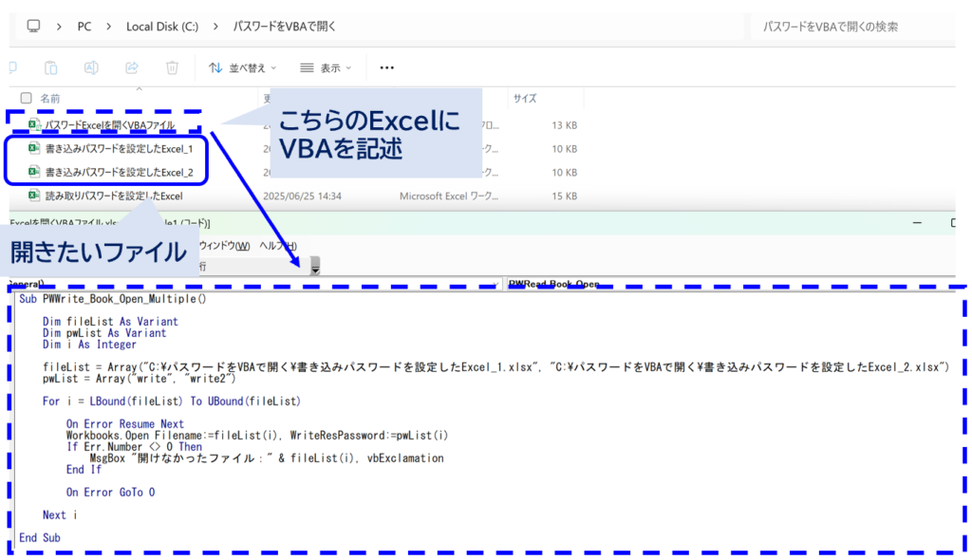The width and height of the screenshot is (972, 560).
Task: Click 10 KB size of Excel_2 row
Action: tap(564, 173)
